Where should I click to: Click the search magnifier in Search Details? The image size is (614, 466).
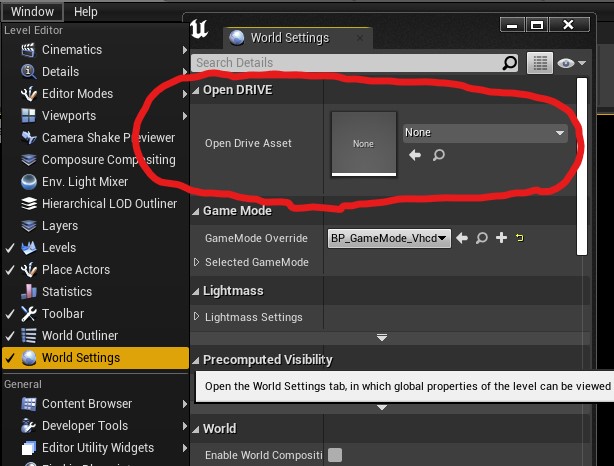[x=509, y=63]
